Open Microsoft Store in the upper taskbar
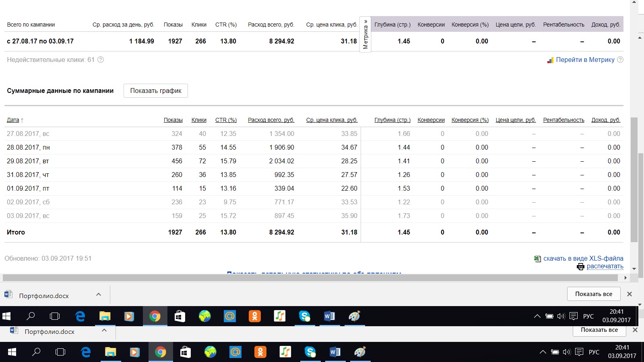 (x=180, y=316)
